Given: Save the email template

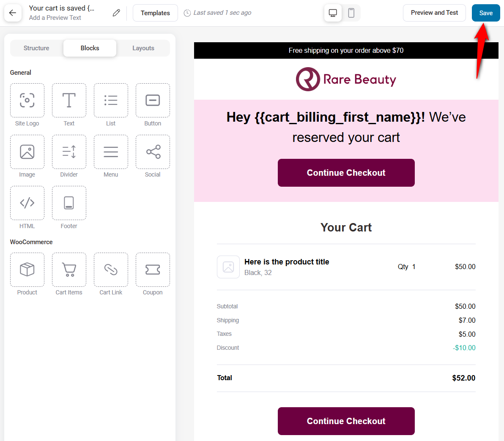Looking at the screenshot, I should [x=485, y=13].
